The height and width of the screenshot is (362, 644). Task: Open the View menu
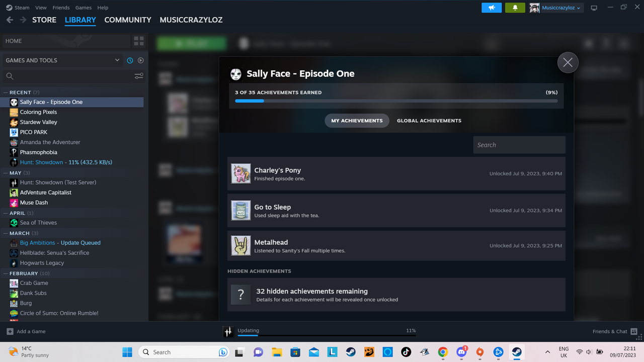[41, 8]
